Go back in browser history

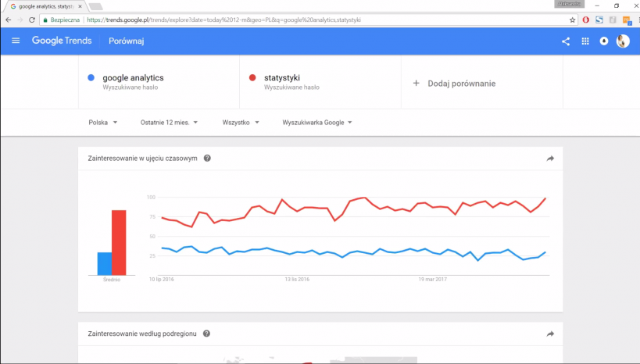pos(8,20)
